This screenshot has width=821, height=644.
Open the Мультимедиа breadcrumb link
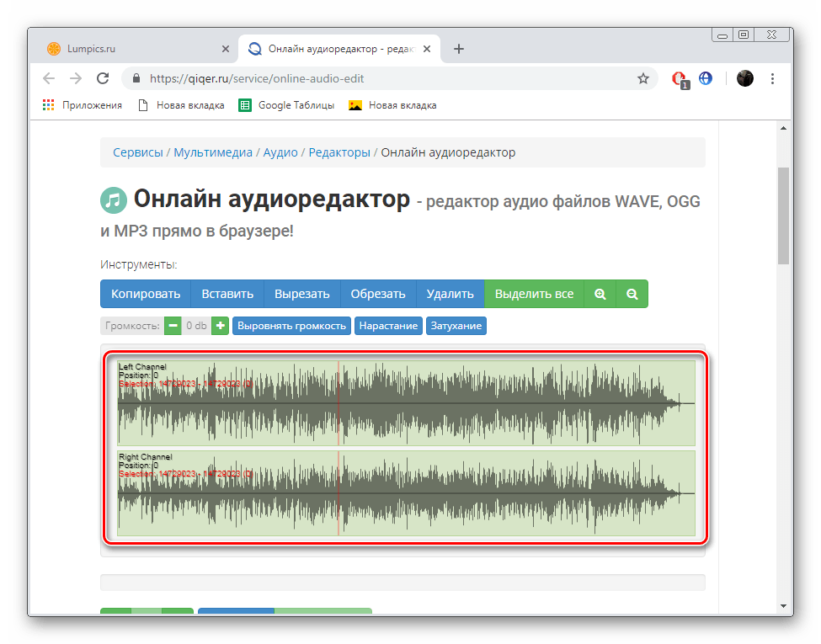pyautogui.click(x=213, y=152)
